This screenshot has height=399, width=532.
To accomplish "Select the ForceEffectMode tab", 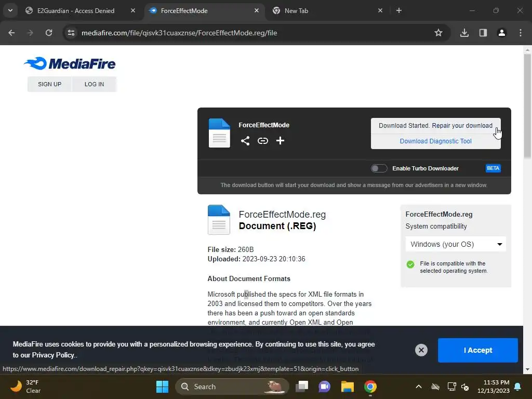I will tap(205, 10).
